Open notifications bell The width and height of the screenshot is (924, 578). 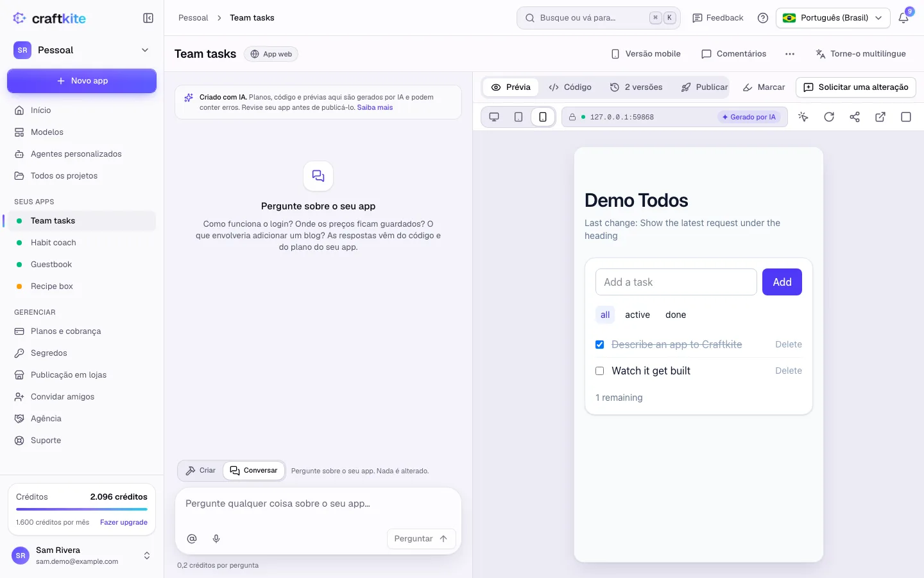pyautogui.click(x=903, y=18)
